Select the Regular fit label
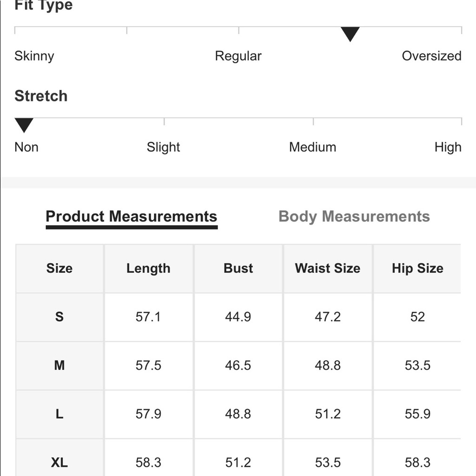This screenshot has height=476, width=476. click(x=238, y=56)
